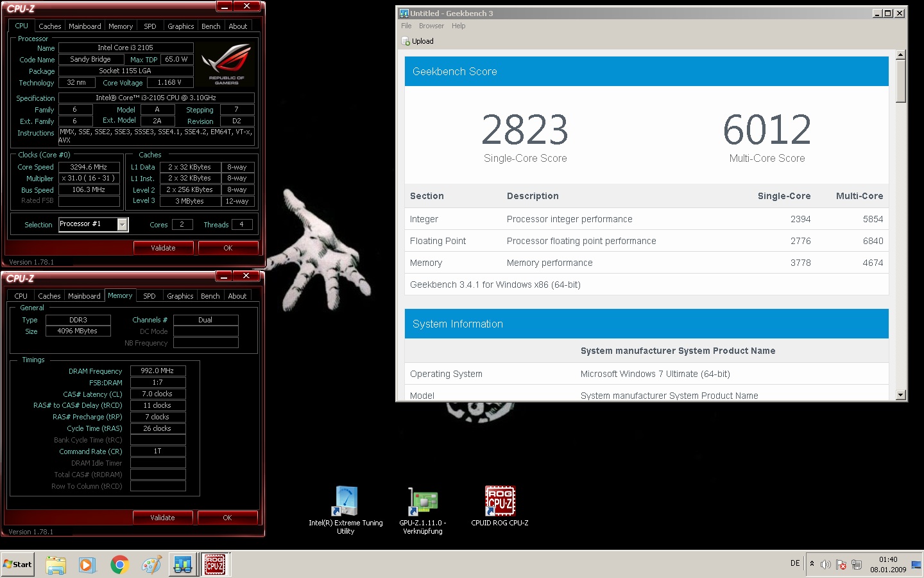924x578 pixels.
Task: Show hidden tray icons arrow
Action: (x=812, y=564)
